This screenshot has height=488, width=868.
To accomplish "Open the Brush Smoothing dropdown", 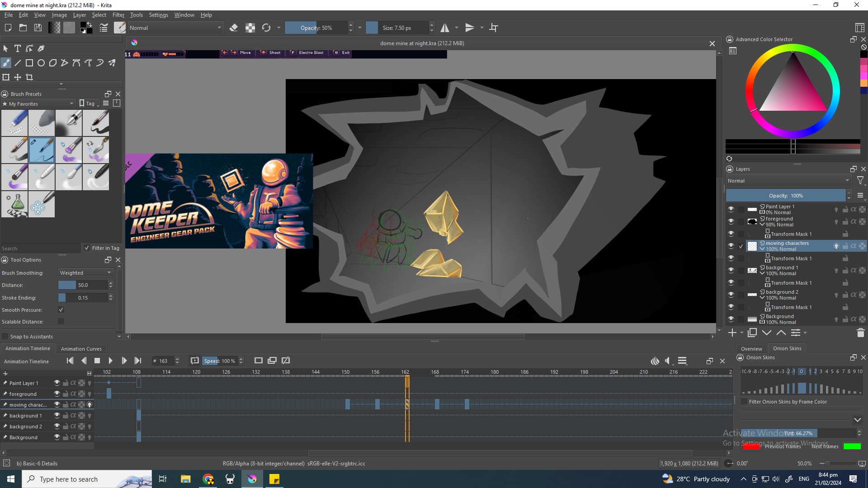I will (x=85, y=273).
